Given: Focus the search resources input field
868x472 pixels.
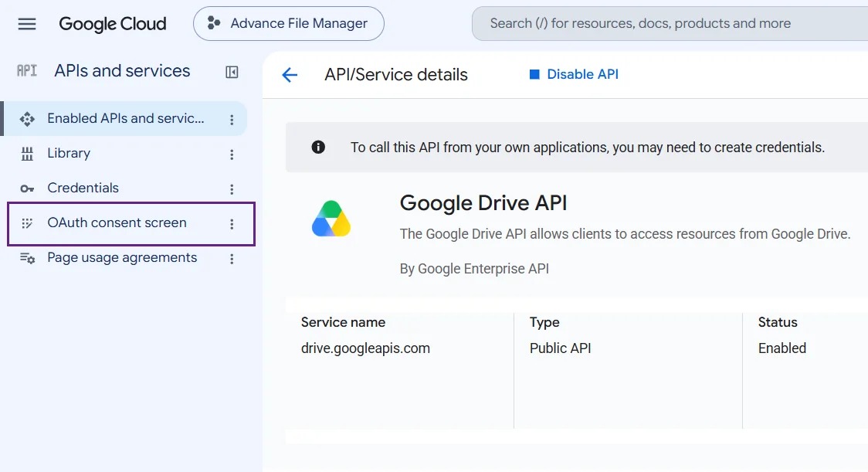Looking at the screenshot, I should coord(670,24).
